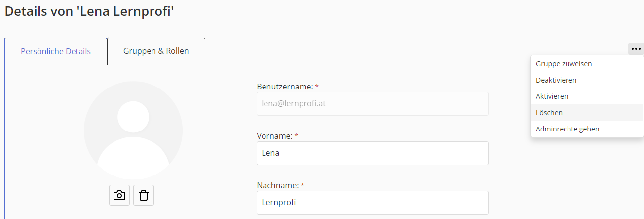This screenshot has height=219, width=644.
Task: Click the camera icon to upload photo
Action: pyautogui.click(x=119, y=195)
